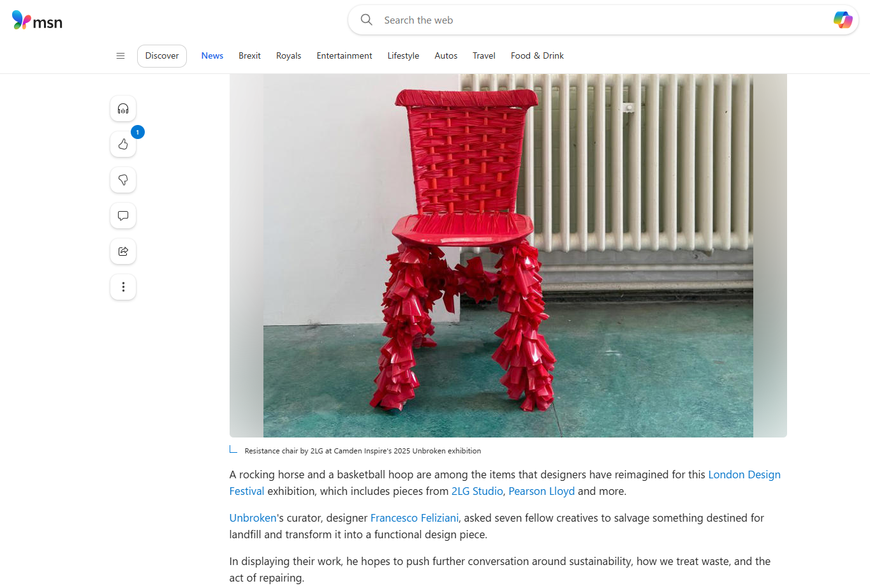Screen dimensions: 870x588
Task: Like the article with thumbs up
Action: pos(123,144)
